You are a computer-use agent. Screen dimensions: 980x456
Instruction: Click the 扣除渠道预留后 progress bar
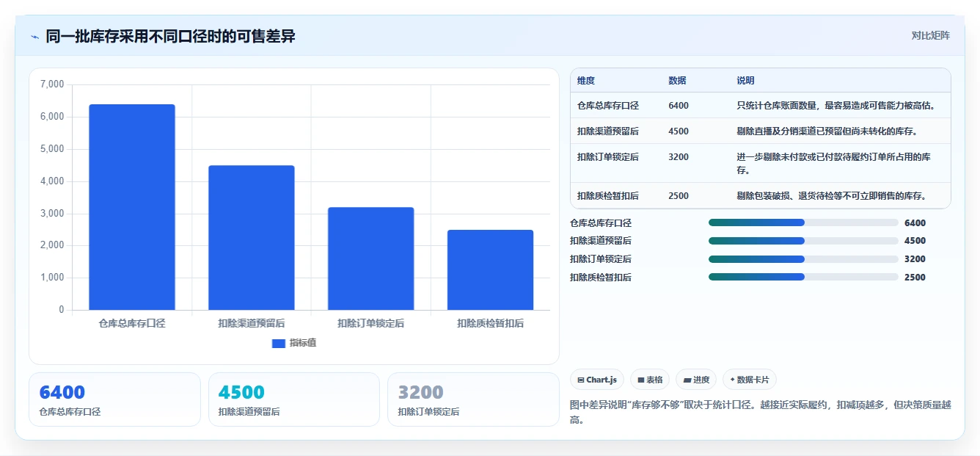coord(803,241)
